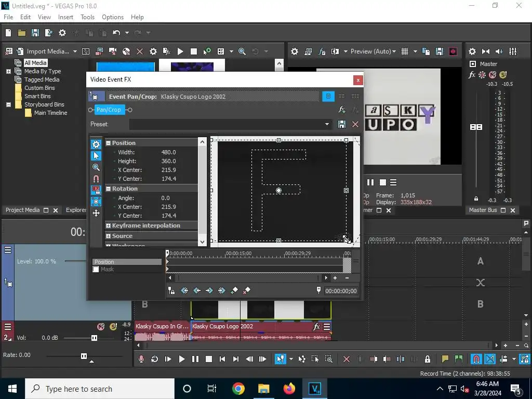532x399 pixels.
Task: Open the File menu
Action: pyautogui.click(x=8, y=17)
